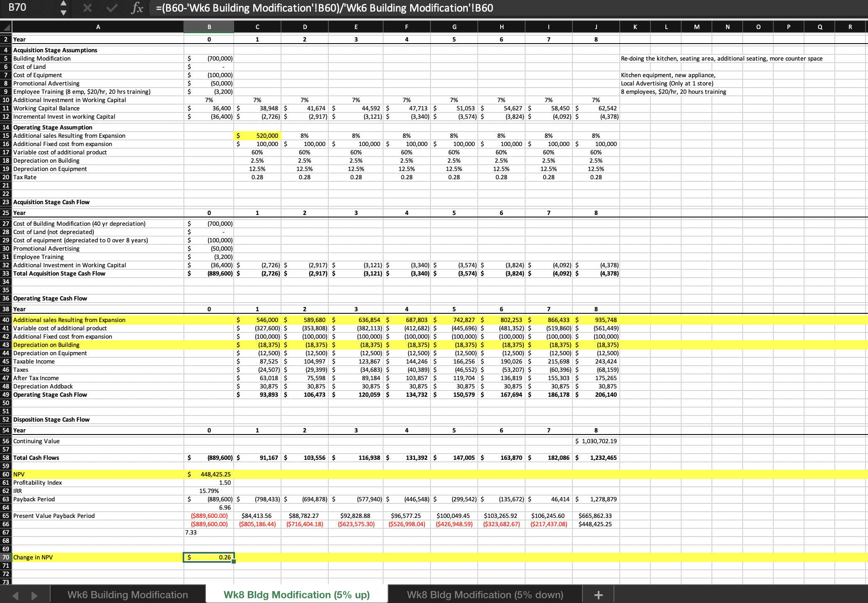Select the highlighted Change in NPV cell B70
The height and width of the screenshot is (603, 868).
[209, 557]
